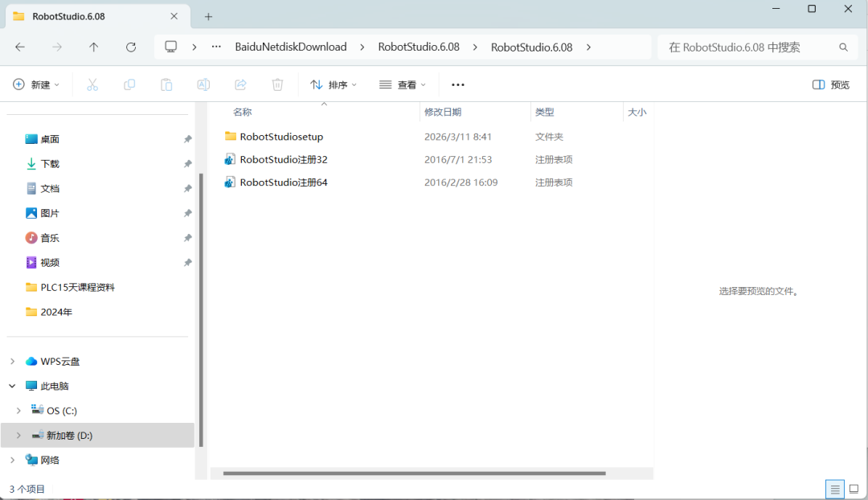The height and width of the screenshot is (500, 868).
Task: Switch to large thumbnails view layout
Action: click(x=854, y=489)
